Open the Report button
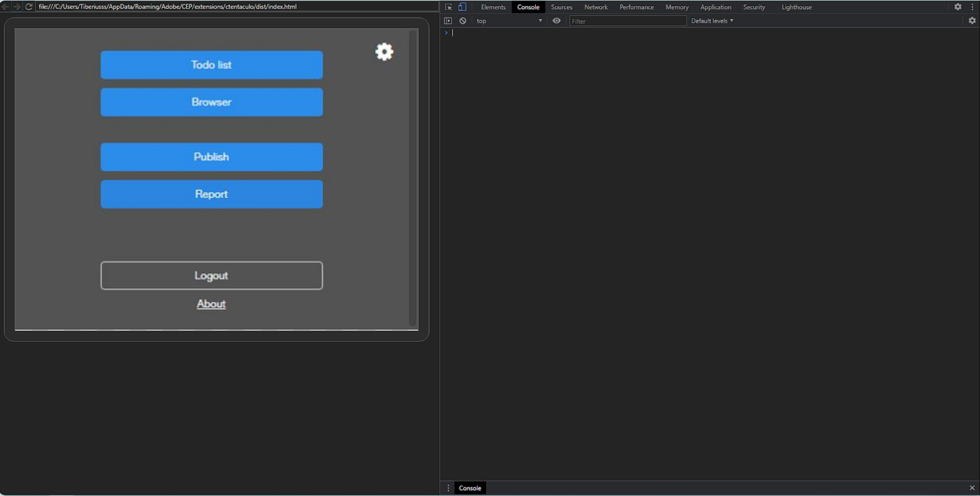 coord(211,194)
